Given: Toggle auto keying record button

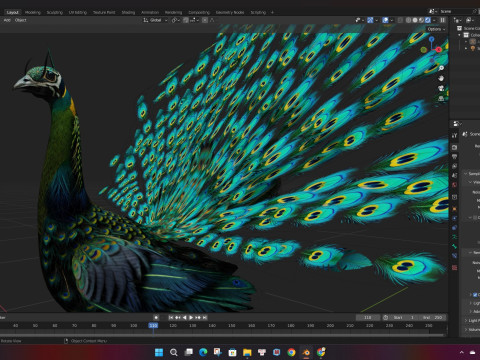Looking at the screenshot, I should (156, 317).
